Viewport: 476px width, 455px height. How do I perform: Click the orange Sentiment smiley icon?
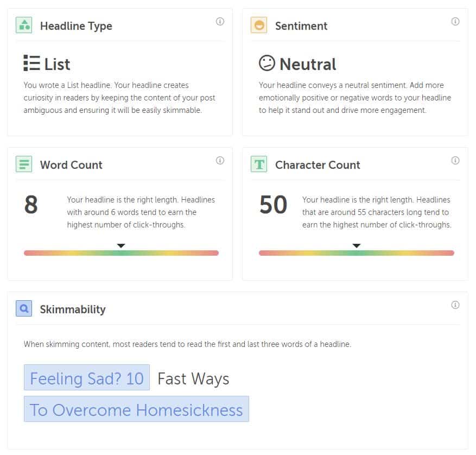[x=259, y=25]
